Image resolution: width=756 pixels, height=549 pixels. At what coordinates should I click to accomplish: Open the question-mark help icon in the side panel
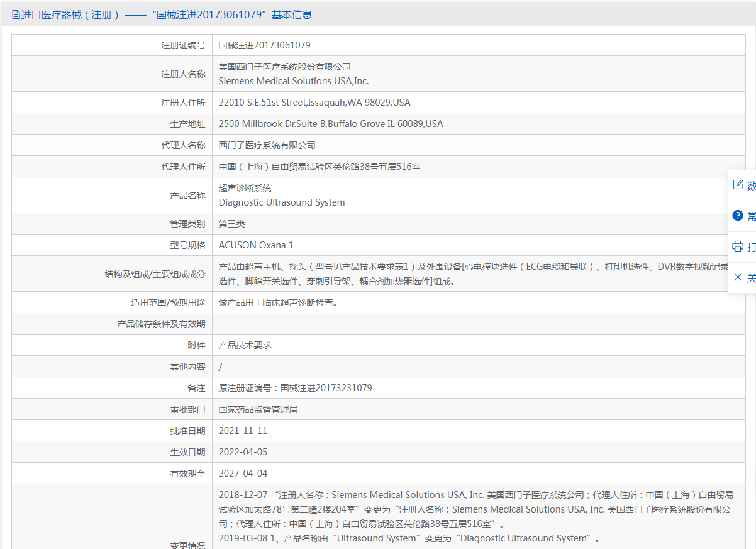[738, 216]
